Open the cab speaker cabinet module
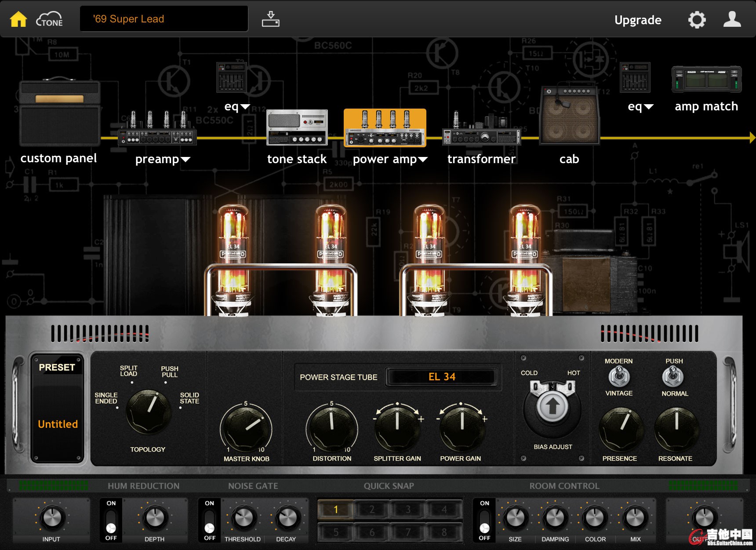 tap(569, 115)
